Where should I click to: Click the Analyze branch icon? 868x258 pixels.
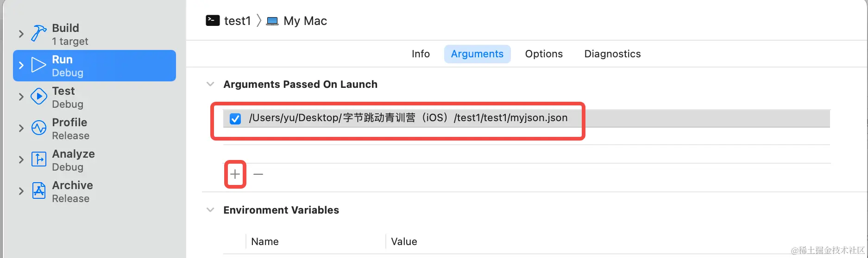38,160
